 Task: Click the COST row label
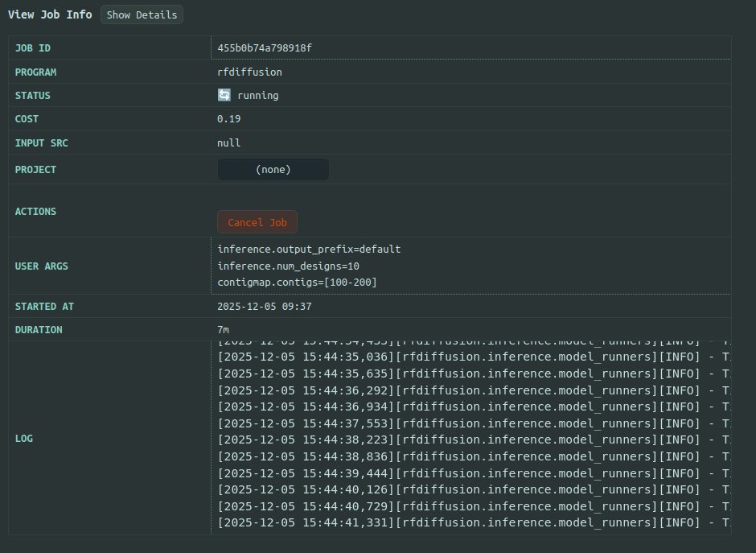[x=27, y=118]
